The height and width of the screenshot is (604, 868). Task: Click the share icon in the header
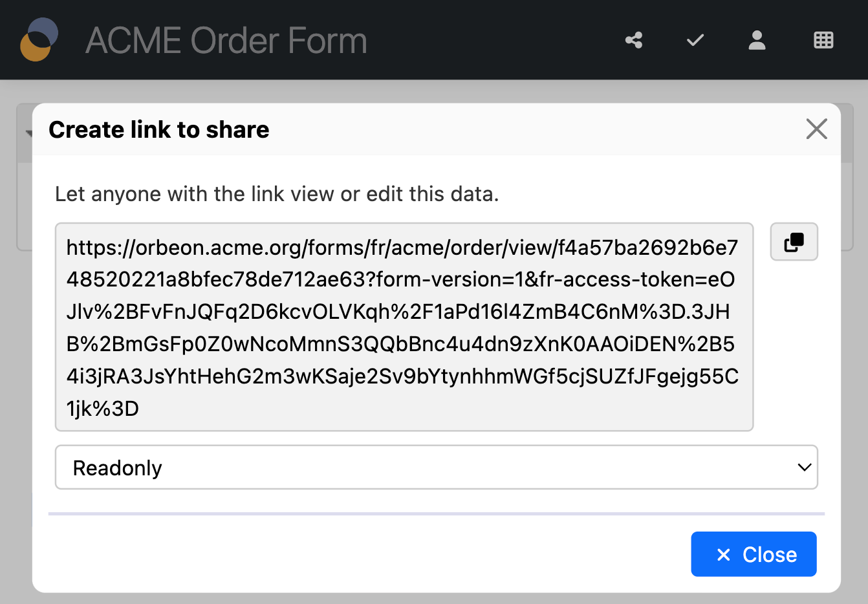[634, 41]
